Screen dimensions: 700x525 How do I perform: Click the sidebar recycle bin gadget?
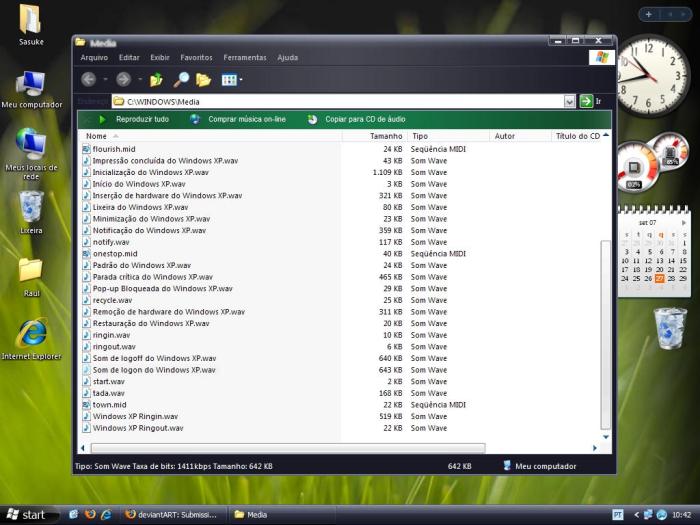coord(670,328)
